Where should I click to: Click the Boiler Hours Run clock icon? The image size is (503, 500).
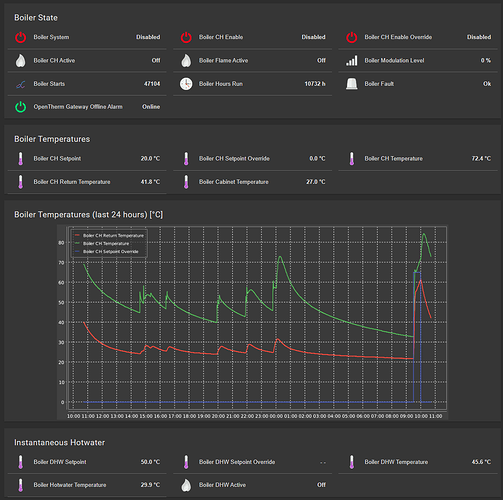(x=186, y=84)
